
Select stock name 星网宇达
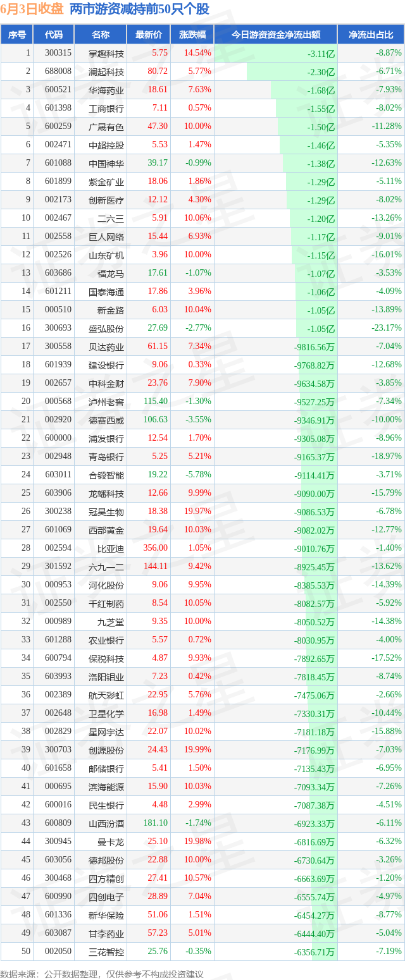[x=106, y=732]
